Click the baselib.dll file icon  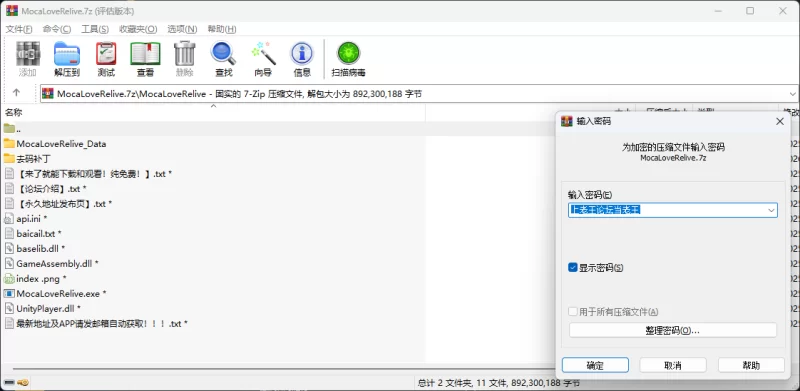point(9,249)
